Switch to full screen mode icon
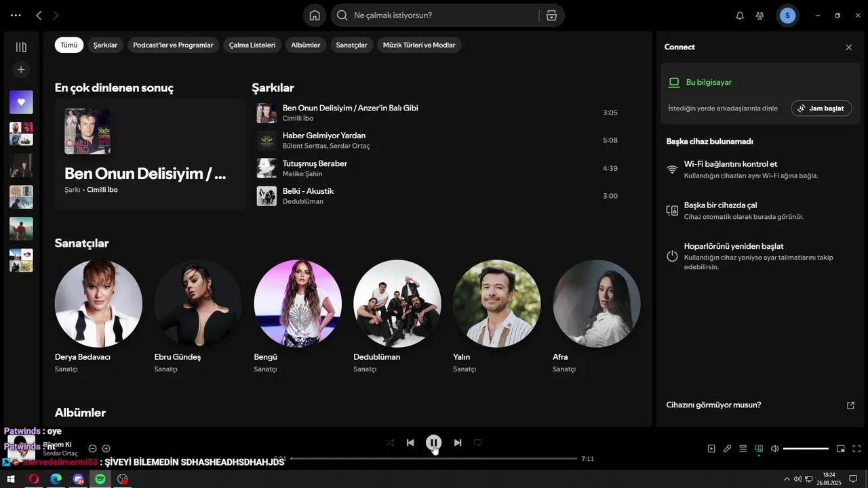 coord(856,449)
